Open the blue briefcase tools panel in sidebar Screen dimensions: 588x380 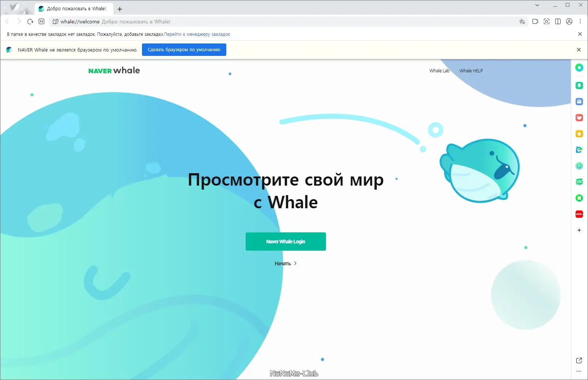click(x=579, y=102)
